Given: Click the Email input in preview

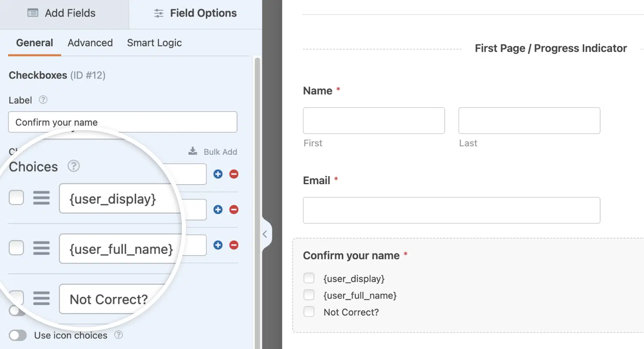Looking at the screenshot, I should (452, 210).
